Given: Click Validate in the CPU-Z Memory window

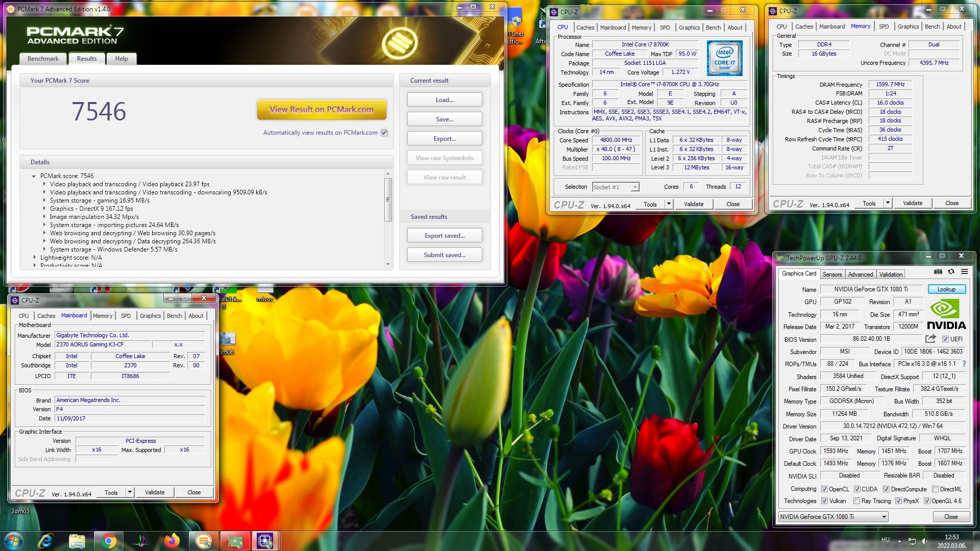Looking at the screenshot, I should 912,203.
